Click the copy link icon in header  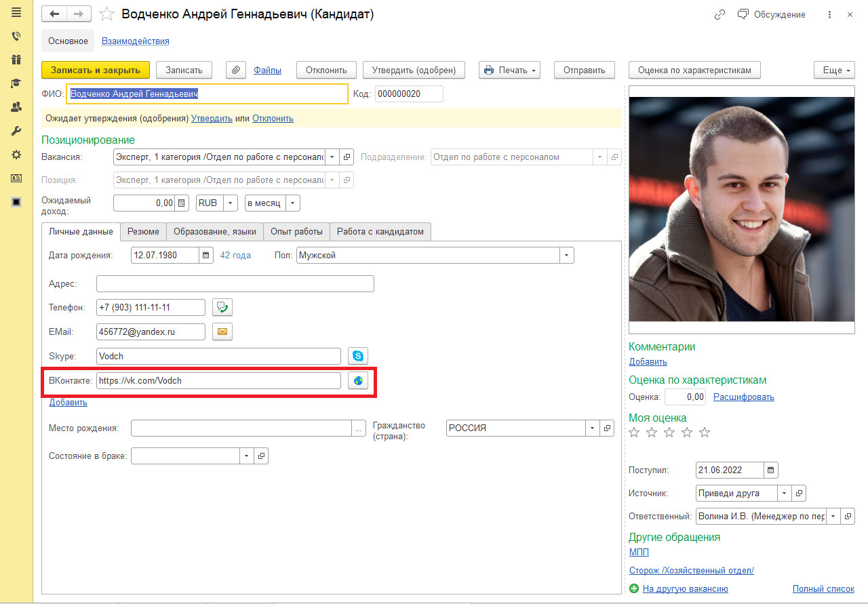click(x=719, y=14)
